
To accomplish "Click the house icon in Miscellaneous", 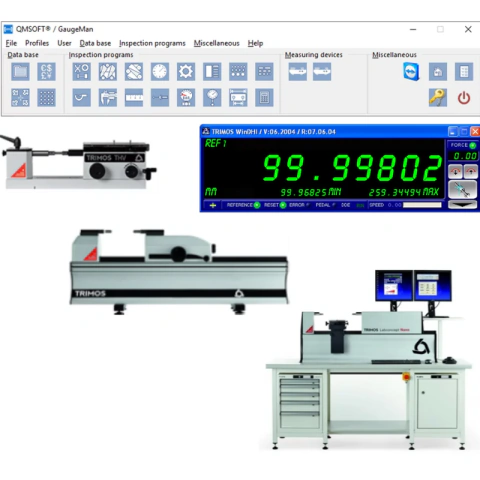I will 438,72.
